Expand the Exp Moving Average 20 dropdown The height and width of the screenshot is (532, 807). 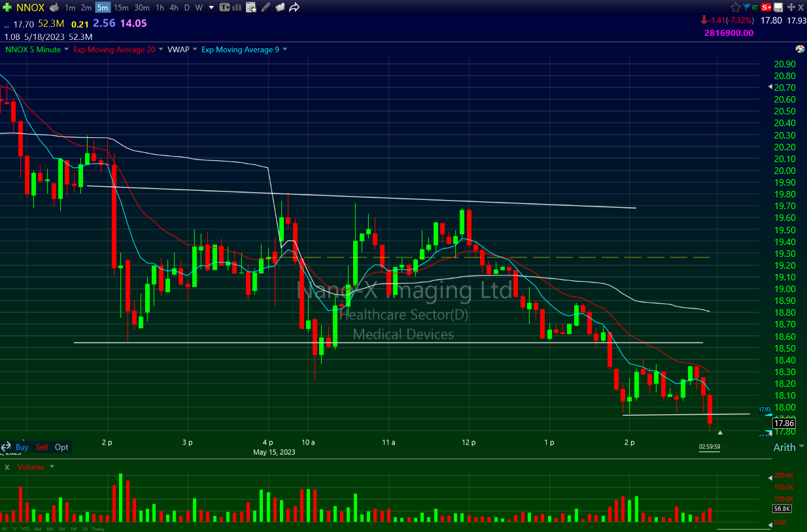coord(161,50)
